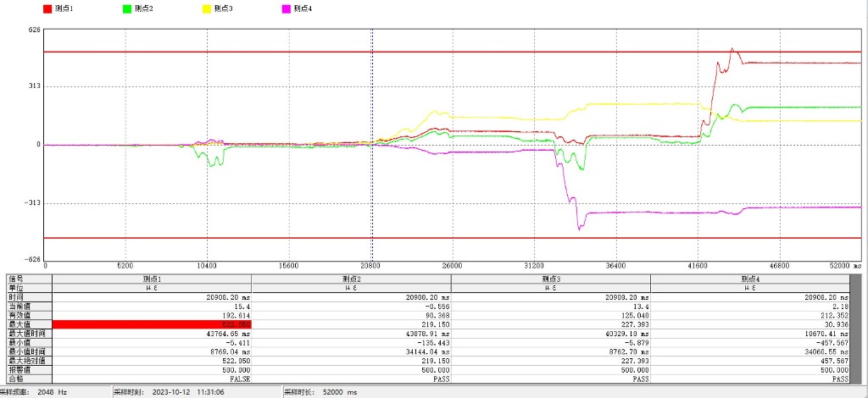Click the blue dashed cursor line in the chart
The height and width of the screenshot is (398, 868).
372,145
